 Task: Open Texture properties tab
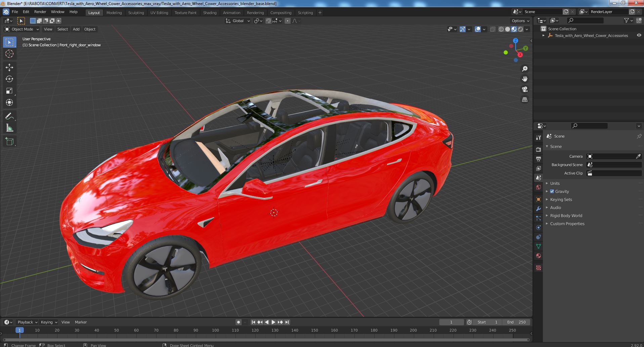[539, 268]
